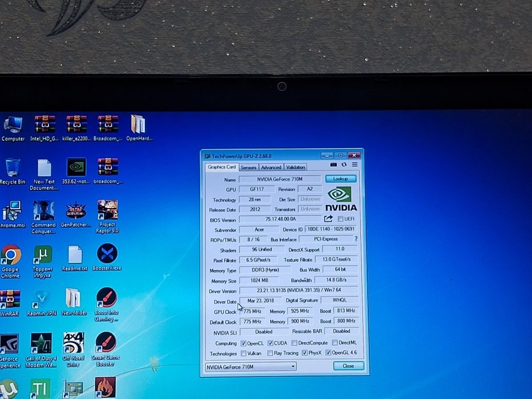
Task: Open the OpenHard... folder icon
Action: coord(139,128)
